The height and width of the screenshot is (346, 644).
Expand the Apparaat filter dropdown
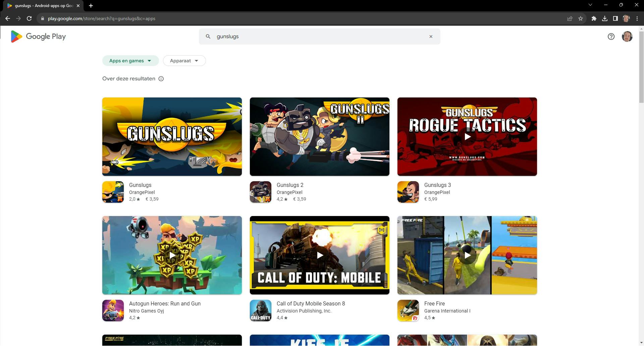pyautogui.click(x=184, y=61)
